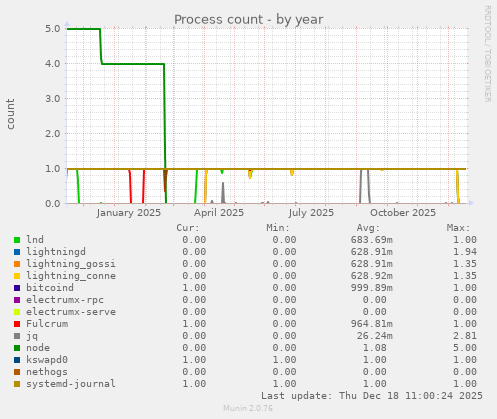Viewport: 497px width, 419px height.
Task: Click the 'Avg:' column header
Action: coord(368,228)
